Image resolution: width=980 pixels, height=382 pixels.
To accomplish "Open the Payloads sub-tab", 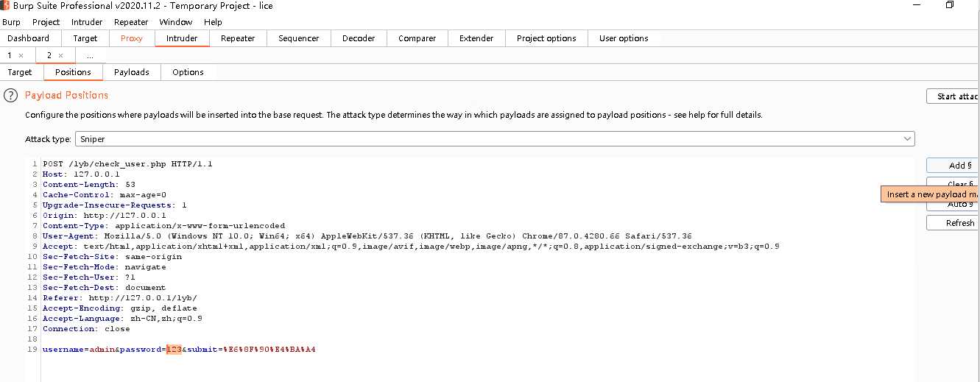I will click(x=132, y=72).
